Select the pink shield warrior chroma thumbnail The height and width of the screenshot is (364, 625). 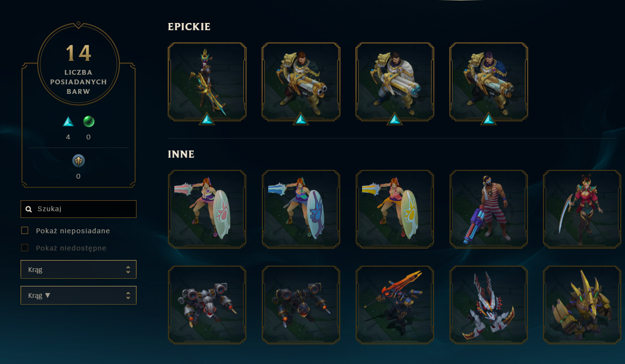(x=207, y=209)
